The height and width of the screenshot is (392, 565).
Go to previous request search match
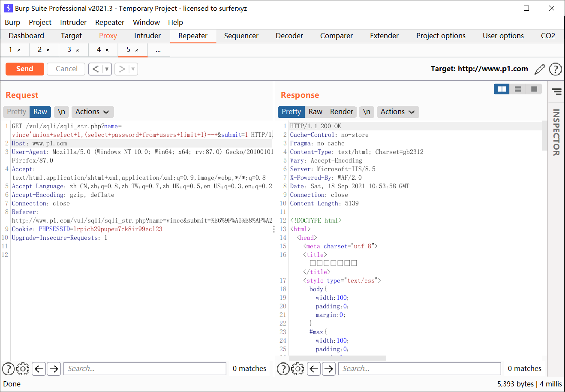[39, 369]
